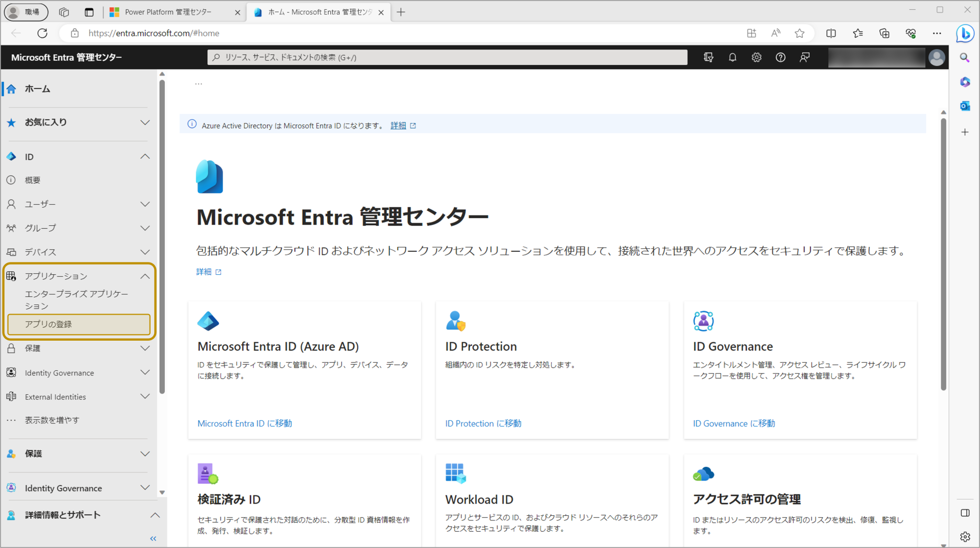Select ホーム in the sidebar
This screenshot has width=980, height=548.
[x=37, y=89]
